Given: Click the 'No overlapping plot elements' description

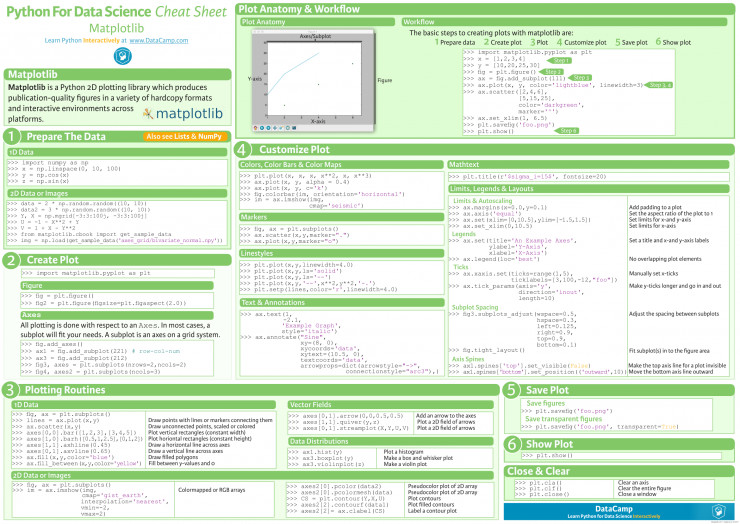Looking at the screenshot, I should tap(665, 259).
